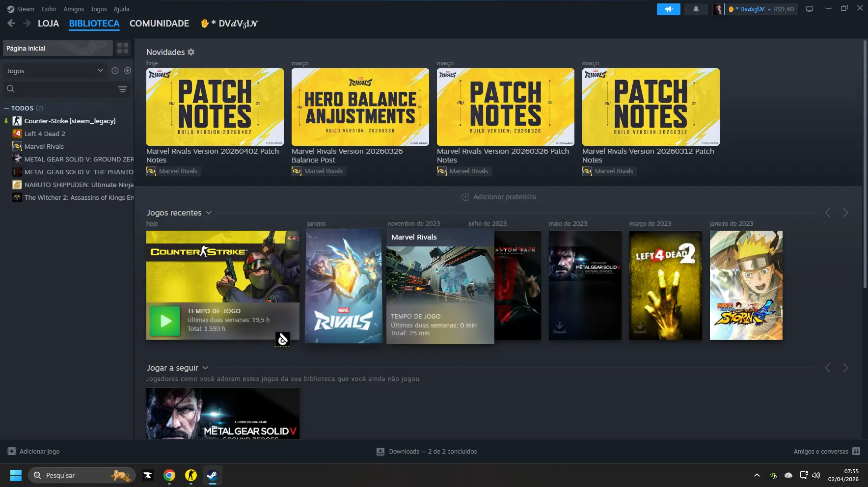This screenshot has width=868, height=487.
Task: Open the Counter-Strike taskbar icon
Action: coord(191,475)
